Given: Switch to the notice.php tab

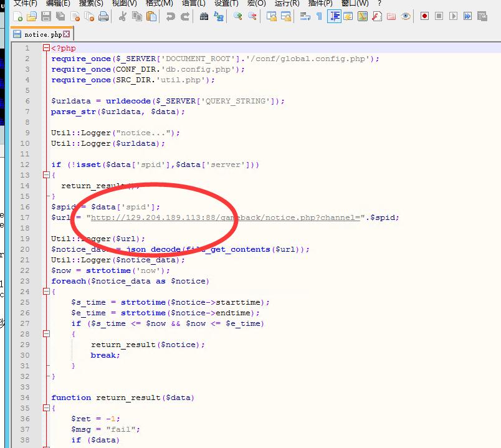Looking at the screenshot, I should [x=43, y=34].
